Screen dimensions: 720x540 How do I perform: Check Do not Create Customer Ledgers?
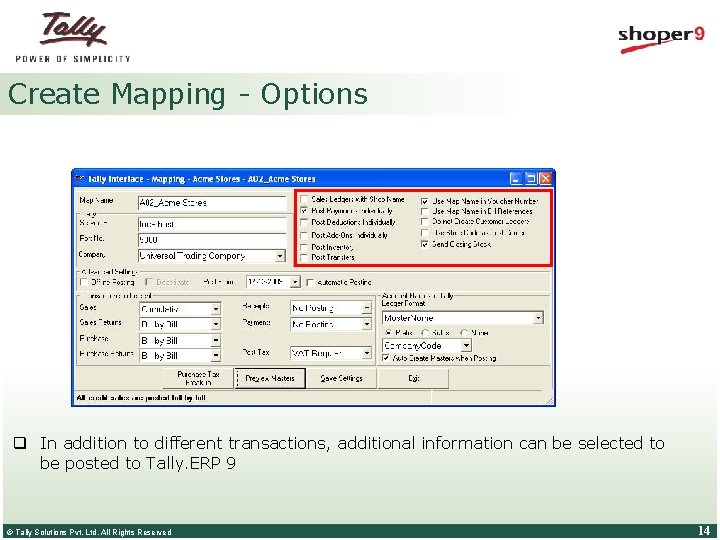pos(425,222)
